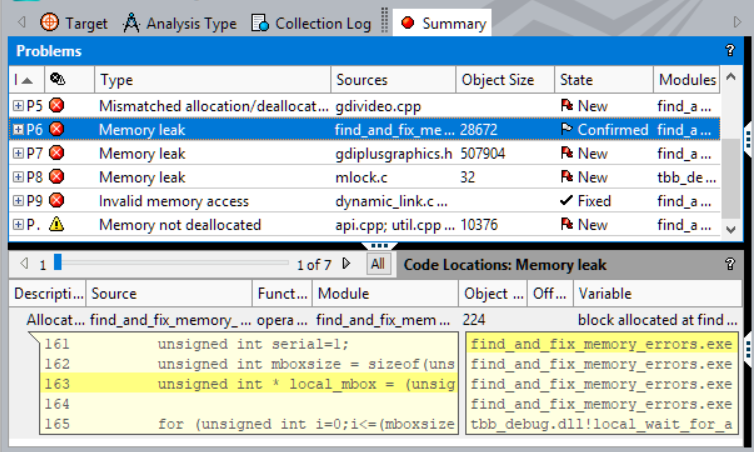
Task: Click the Confirmed state flag on P6
Action: click(x=567, y=129)
